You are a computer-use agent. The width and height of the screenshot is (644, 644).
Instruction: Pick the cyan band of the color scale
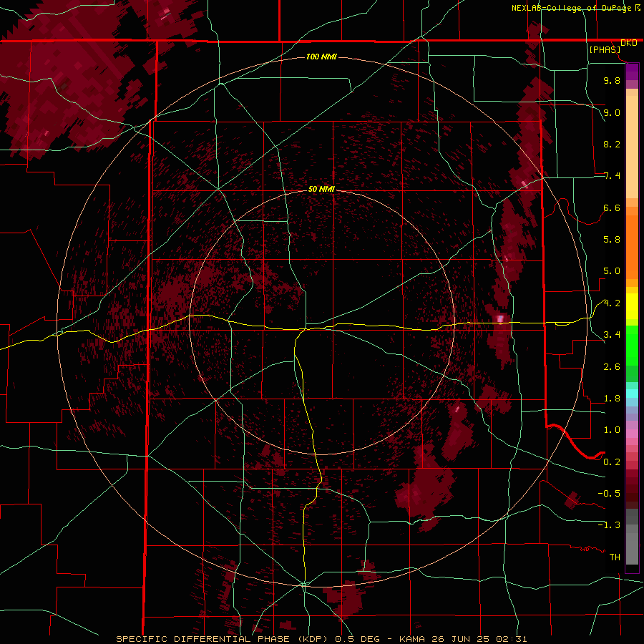632,394
